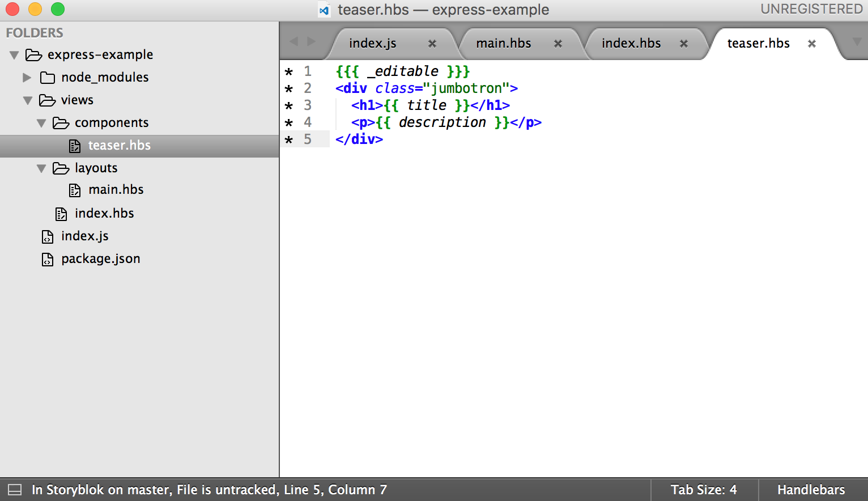Image resolution: width=868 pixels, height=501 pixels.
Task: Place cursor on title expression in h1
Action: [427, 105]
